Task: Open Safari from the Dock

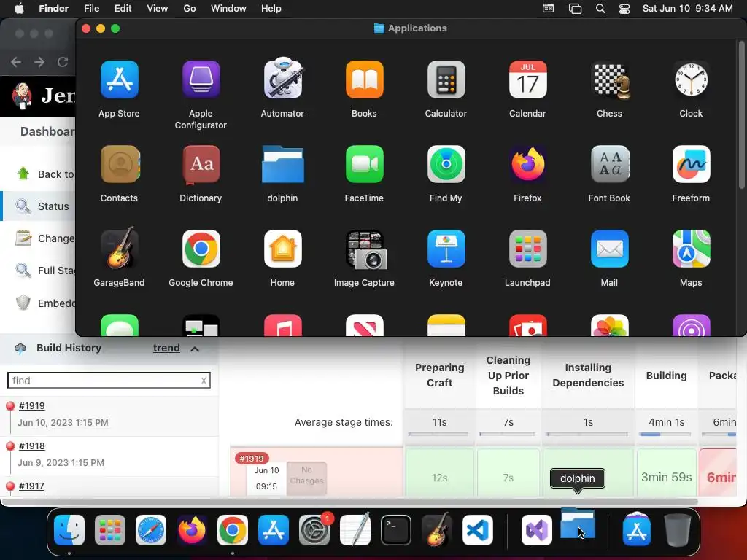Action: click(151, 529)
